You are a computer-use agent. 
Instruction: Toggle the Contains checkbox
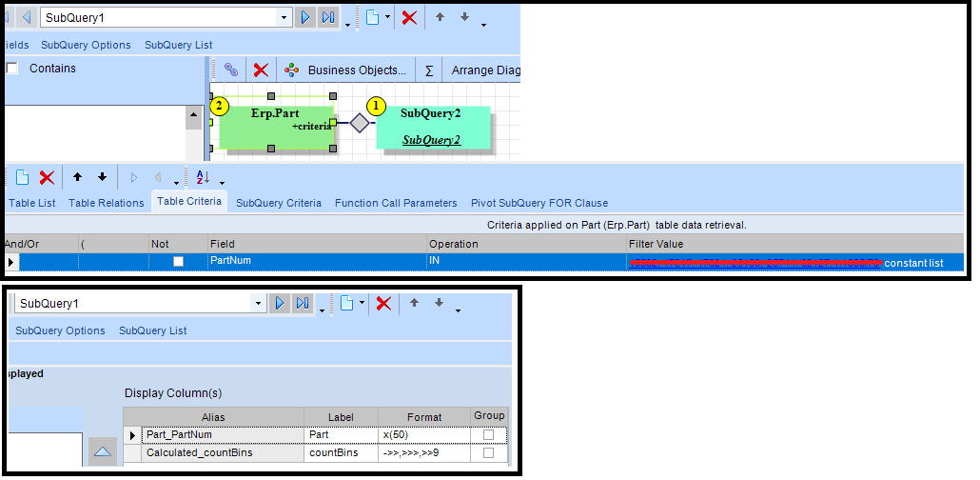coord(11,69)
